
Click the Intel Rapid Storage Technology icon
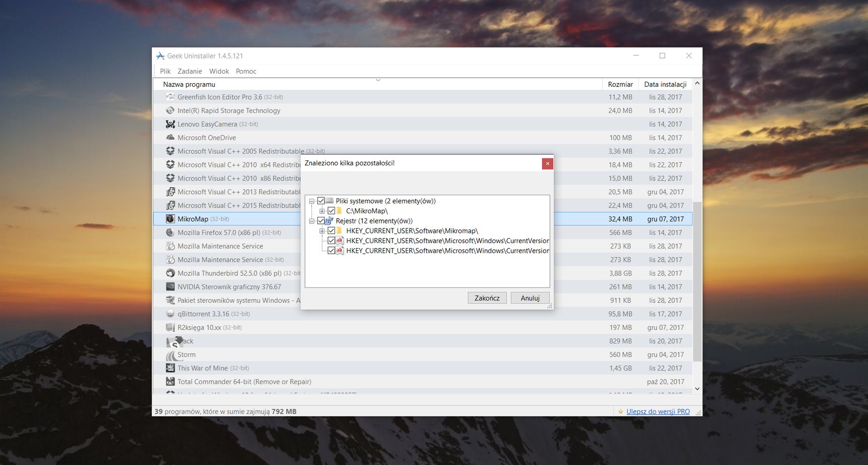(170, 110)
